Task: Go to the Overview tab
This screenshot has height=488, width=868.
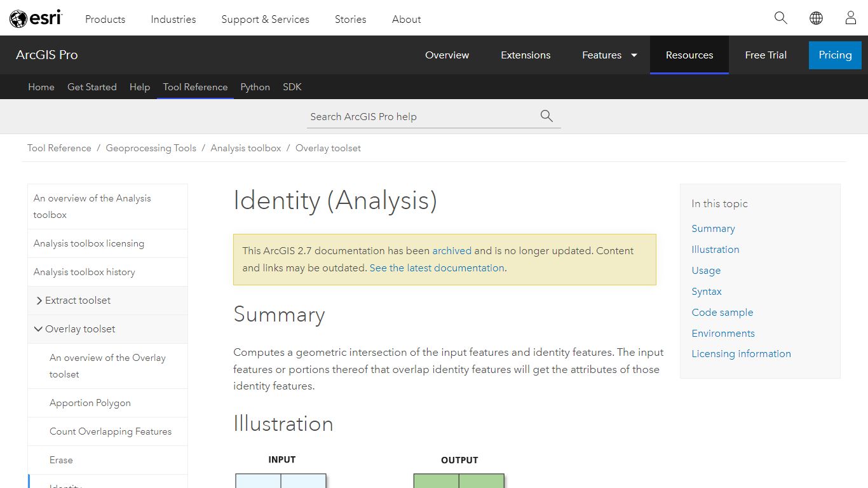Action: coord(447,55)
